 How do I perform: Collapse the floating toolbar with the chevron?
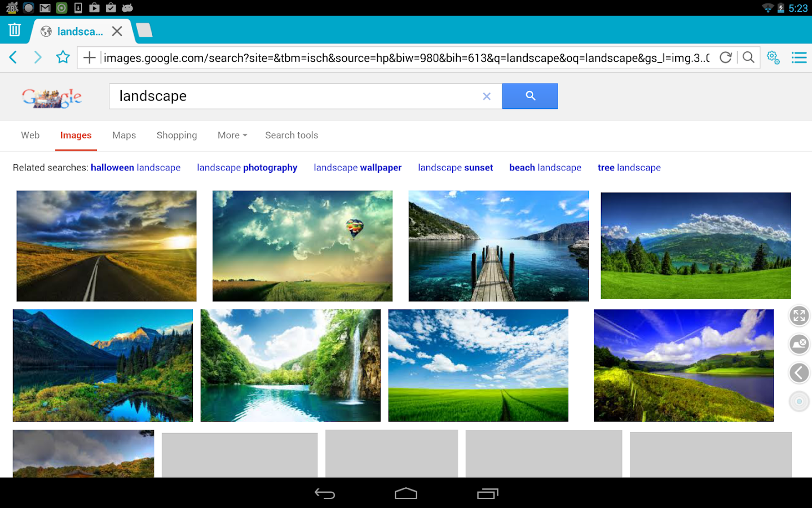pyautogui.click(x=798, y=373)
